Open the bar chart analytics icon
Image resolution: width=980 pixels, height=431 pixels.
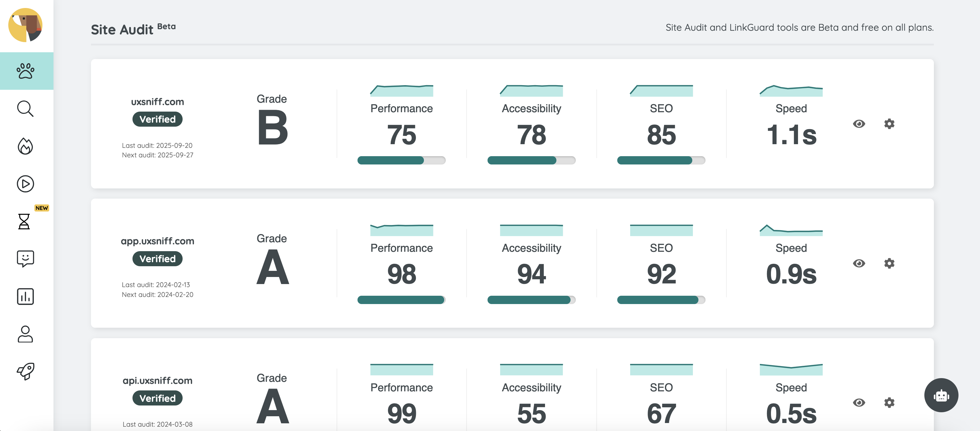(26, 296)
